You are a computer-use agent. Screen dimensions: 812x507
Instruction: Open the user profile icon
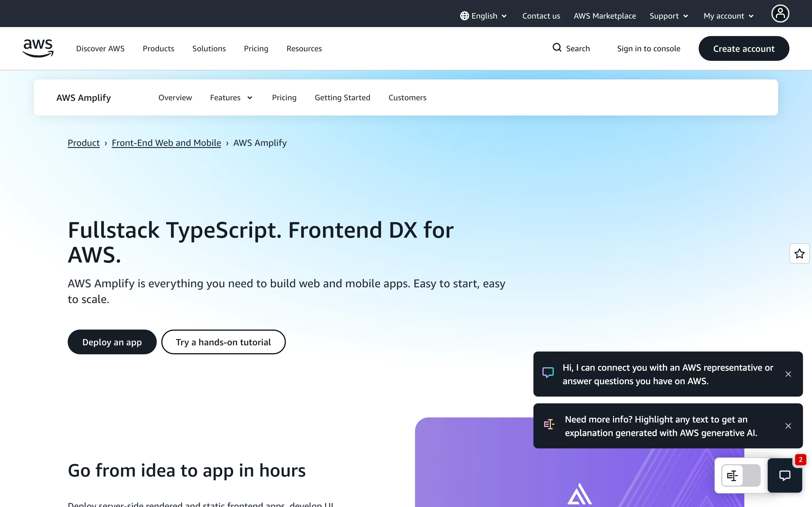click(780, 14)
